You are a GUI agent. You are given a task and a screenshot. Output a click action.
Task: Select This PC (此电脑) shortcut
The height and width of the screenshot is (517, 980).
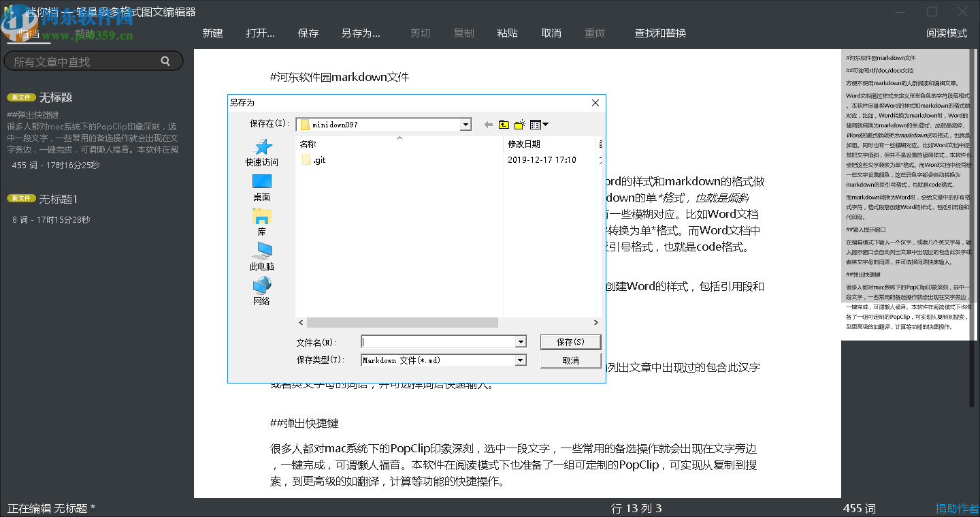pyautogui.click(x=261, y=255)
